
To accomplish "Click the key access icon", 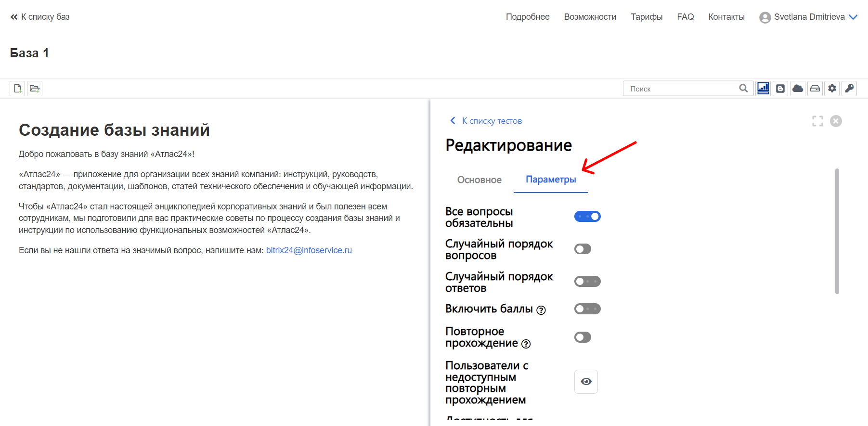I will (849, 89).
